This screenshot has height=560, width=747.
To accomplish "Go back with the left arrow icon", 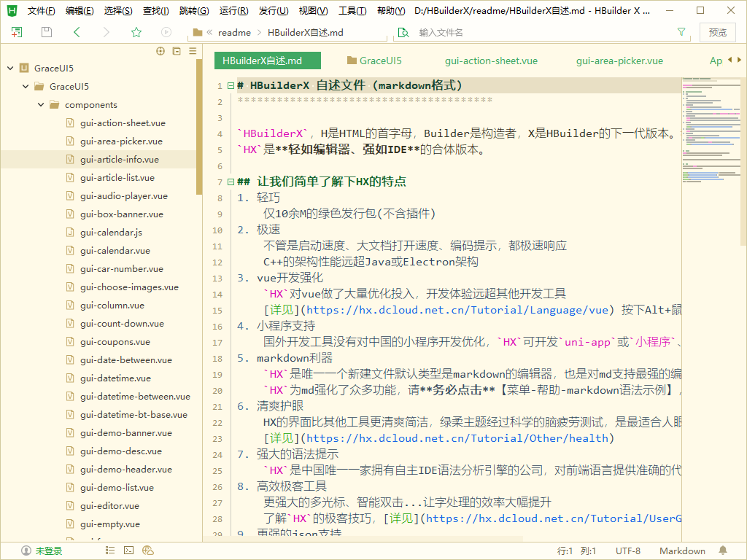I will pyautogui.click(x=77, y=32).
